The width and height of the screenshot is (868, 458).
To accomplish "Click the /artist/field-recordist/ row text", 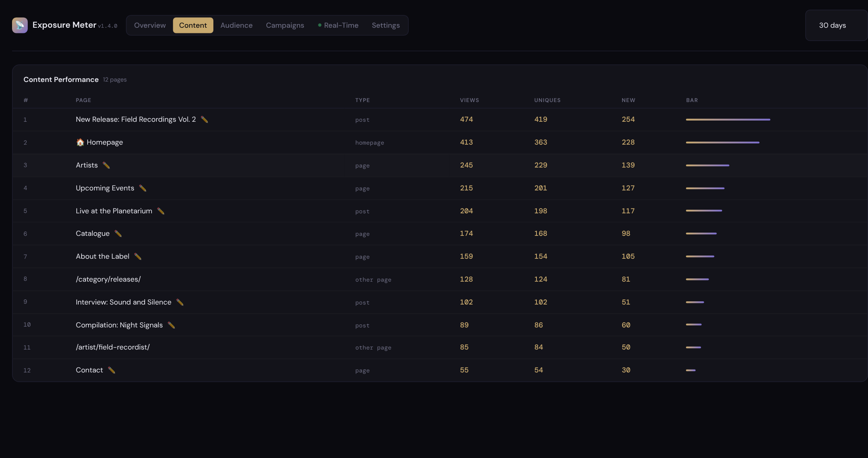I will pyautogui.click(x=113, y=347).
